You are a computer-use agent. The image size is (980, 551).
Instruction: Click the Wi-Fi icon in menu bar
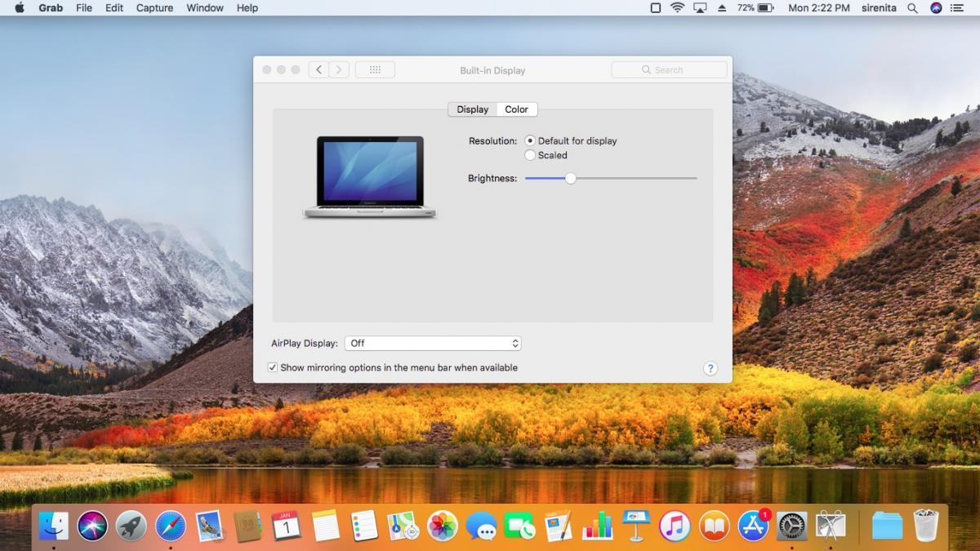677,8
